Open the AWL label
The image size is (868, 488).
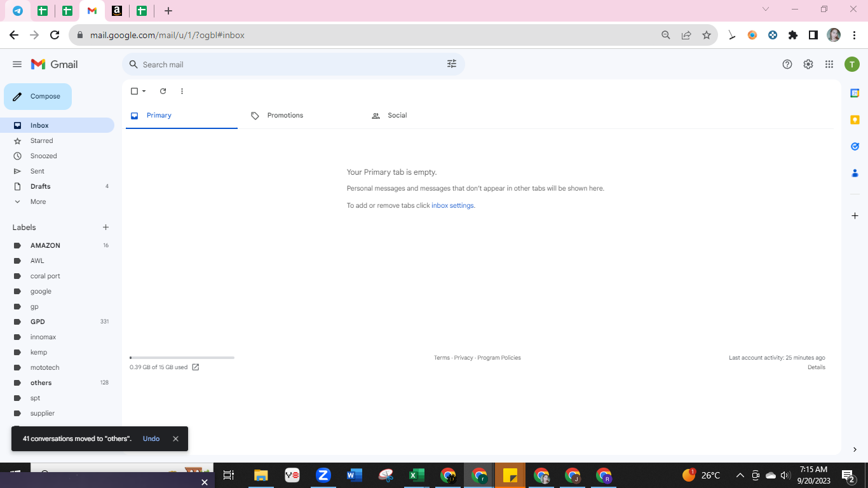pyautogui.click(x=57, y=261)
